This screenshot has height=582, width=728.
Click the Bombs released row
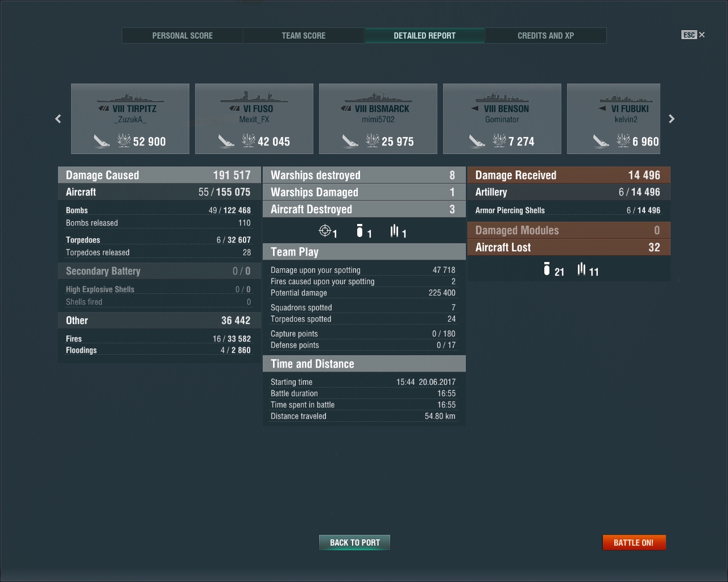(158, 223)
